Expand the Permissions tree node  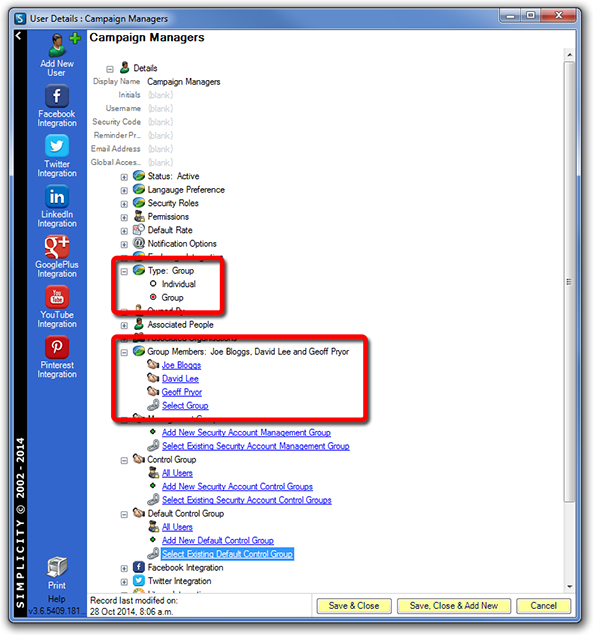tap(124, 217)
